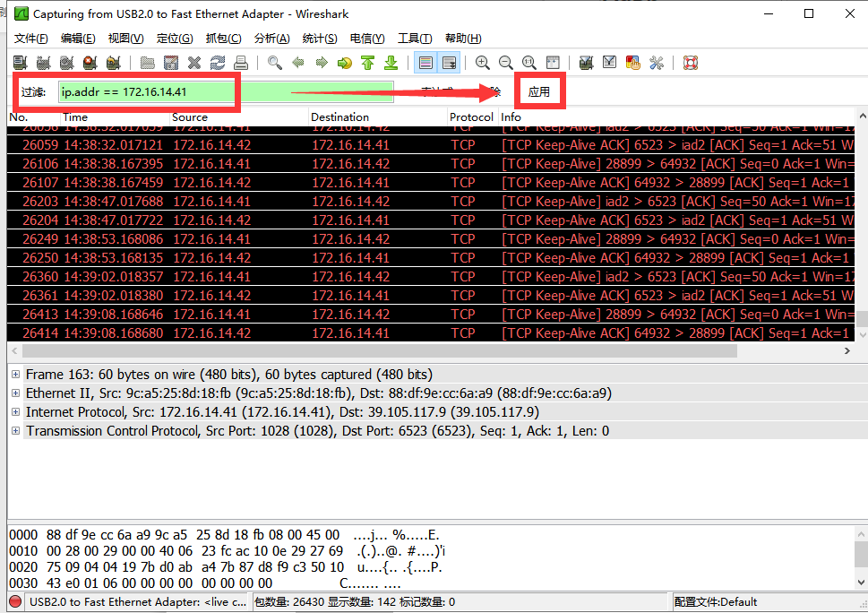This screenshot has height=613, width=868.
Task: Sort by the Info column header
Action: coord(676,117)
